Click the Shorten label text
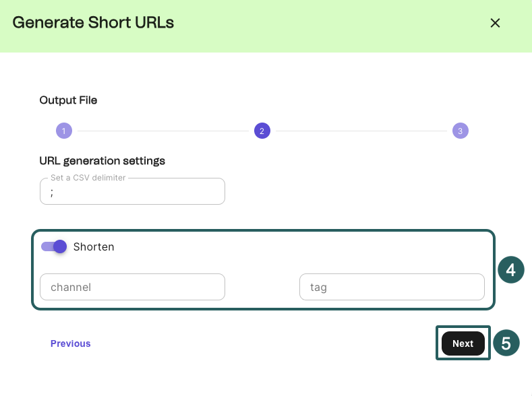The width and height of the screenshot is (532, 396). pyautogui.click(x=94, y=246)
